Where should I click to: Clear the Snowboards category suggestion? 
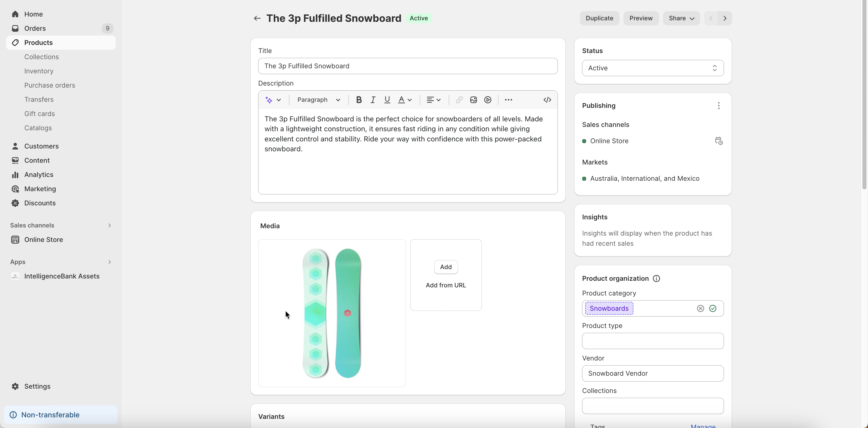click(701, 309)
